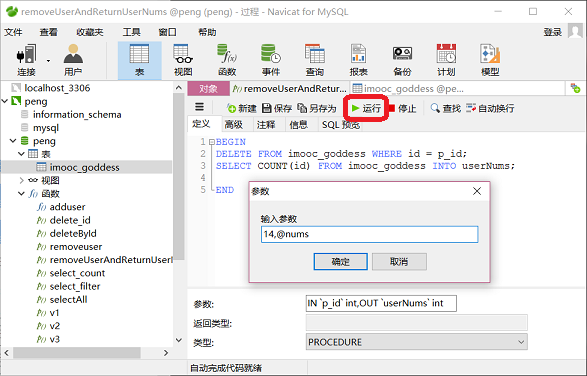Select the imooc_goddess table
Screen dimensions: 587x376
84,167
